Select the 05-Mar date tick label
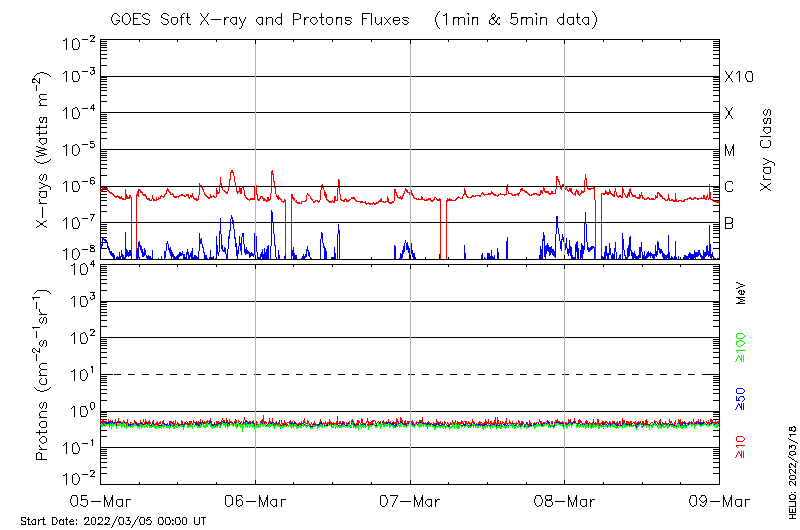The width and height of the screenshot is (800, 530). point(100,500)
